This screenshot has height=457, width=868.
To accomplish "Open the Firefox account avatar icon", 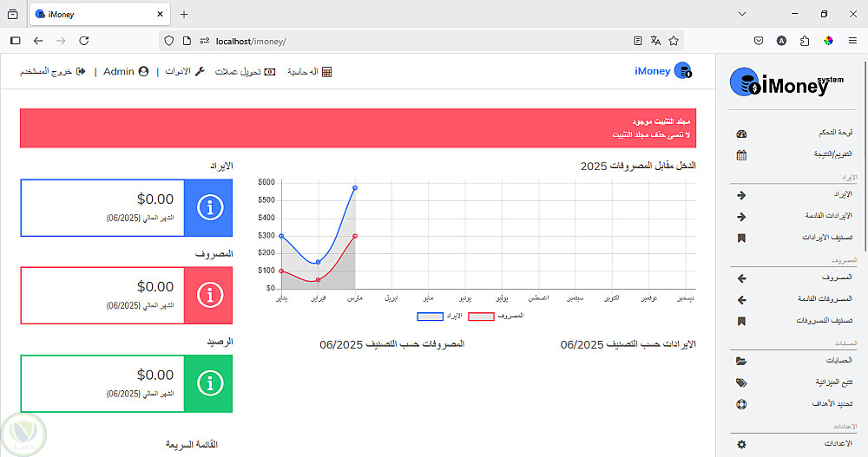I will (781, 41).
